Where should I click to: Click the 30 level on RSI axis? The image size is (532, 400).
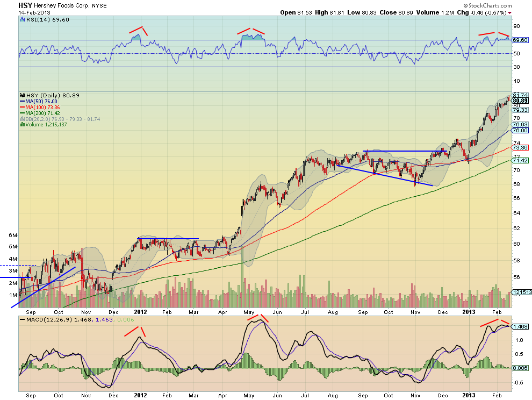[x=516, y=67]
